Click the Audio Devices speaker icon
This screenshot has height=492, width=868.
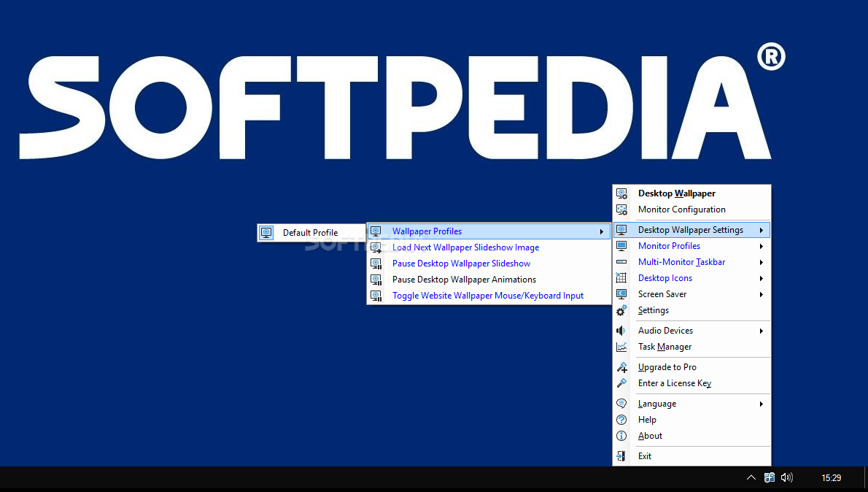tap(621, 331)
